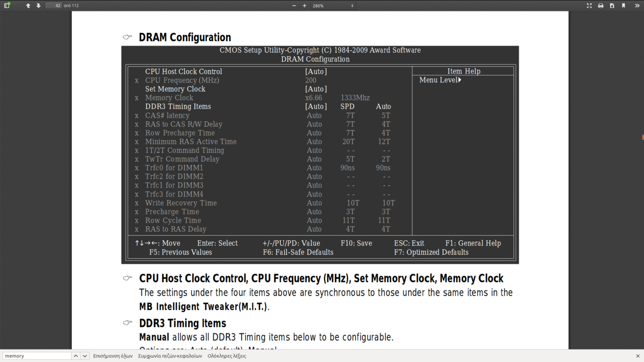The height and width of the screenshot is (362, 644).
Task: Toggle the PDF sidebar panel
Action: (7, 6)
